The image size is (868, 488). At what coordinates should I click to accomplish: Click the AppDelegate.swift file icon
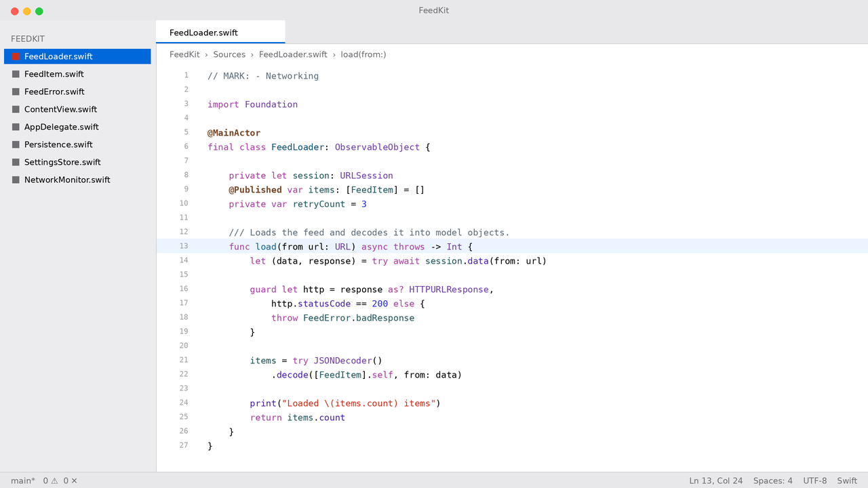coord(16,127)
